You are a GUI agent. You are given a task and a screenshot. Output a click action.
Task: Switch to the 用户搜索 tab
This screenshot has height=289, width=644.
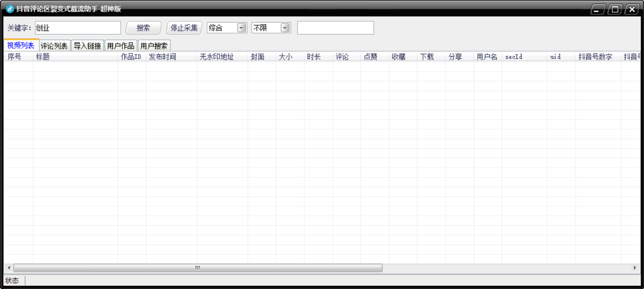pyautogui.click(x=154, y=46)
